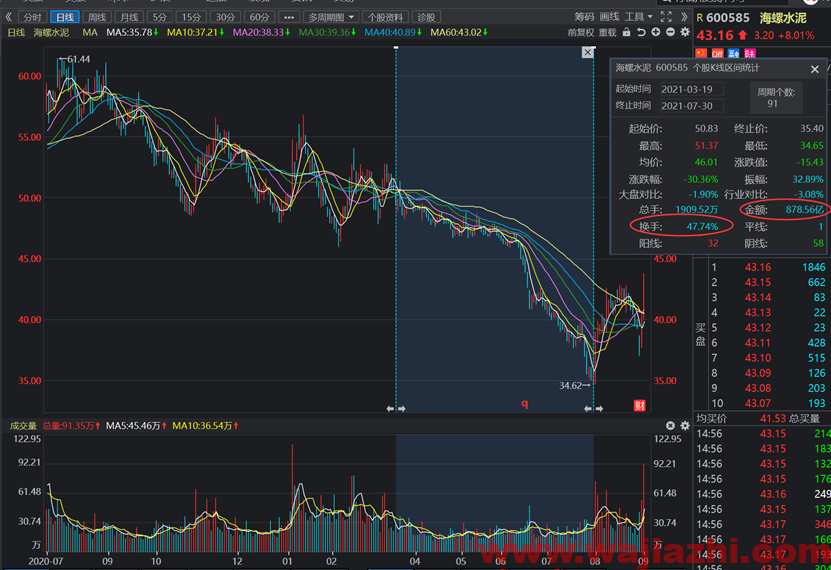Zoom in chart with plus icon
The width and height of the screenshot is (831, 570).
(x=656, y=32)
